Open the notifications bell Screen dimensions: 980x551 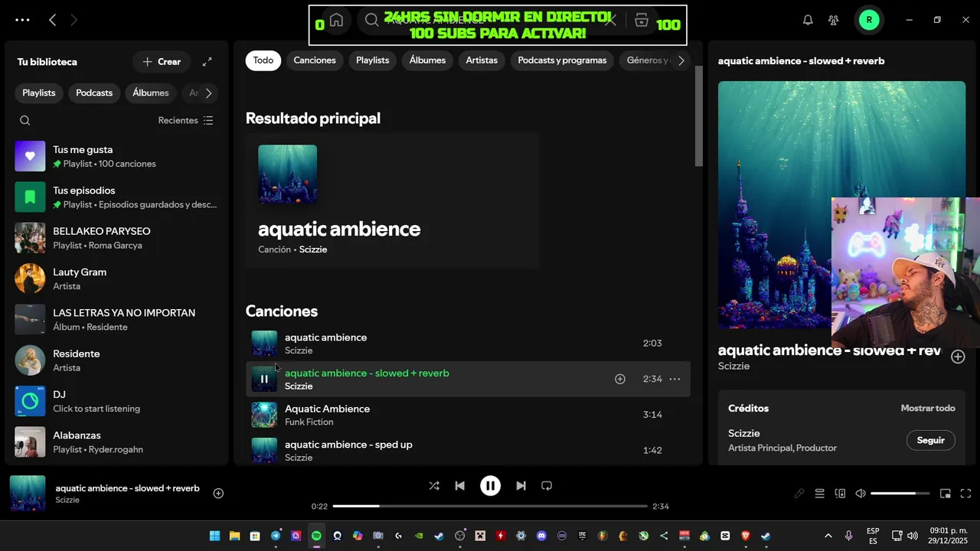[808, 20]
